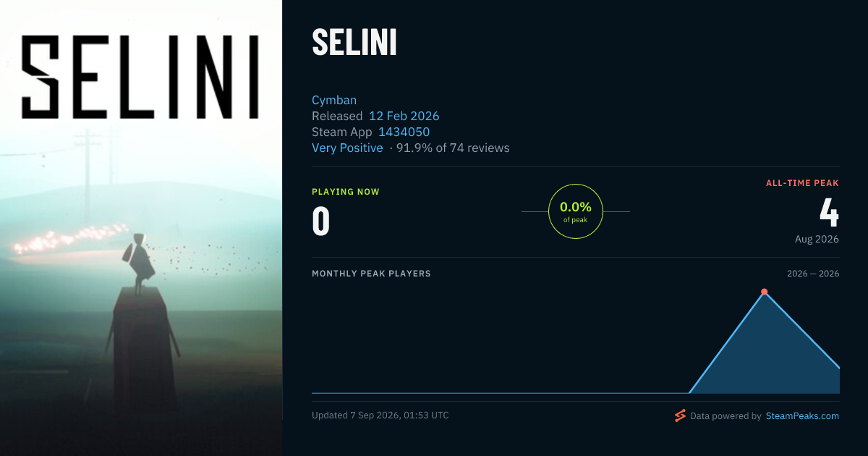Click the Aug 2026 peak date
868x456 pixels.
point(817,239)
